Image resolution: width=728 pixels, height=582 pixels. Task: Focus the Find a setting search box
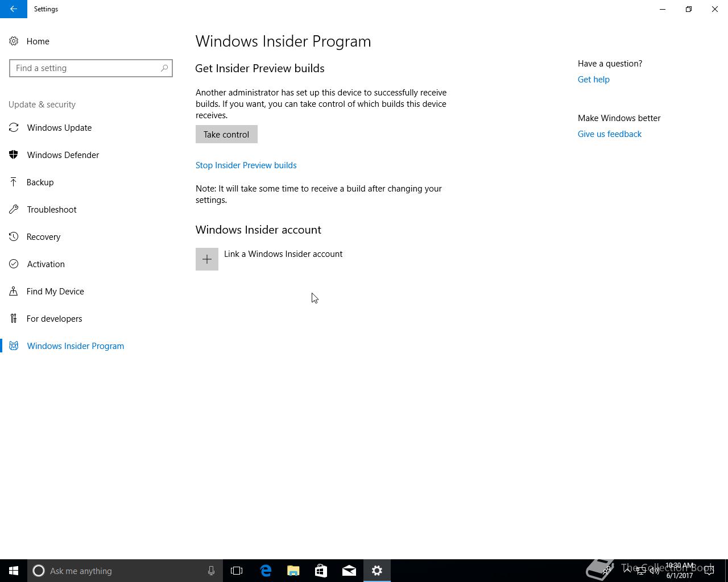pyautogui.click(x=91, y=68)
